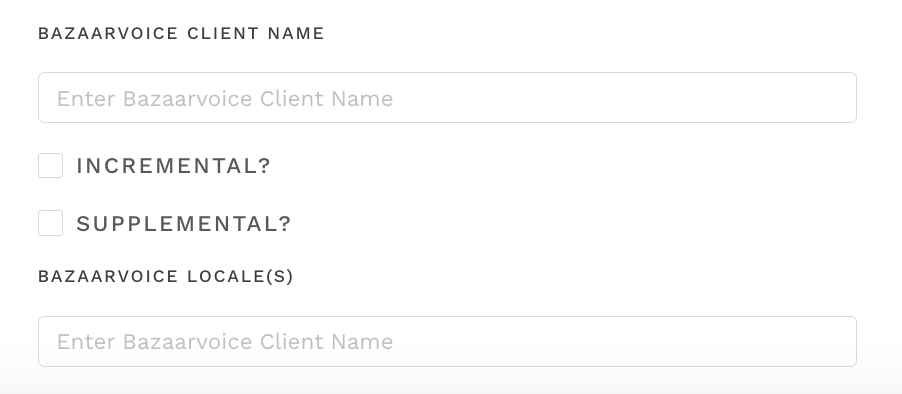Select the text box under Bazaarvoice Client Name
Image resolution: width=902 pixels, height=394 pixels.
tap(448, 98)
